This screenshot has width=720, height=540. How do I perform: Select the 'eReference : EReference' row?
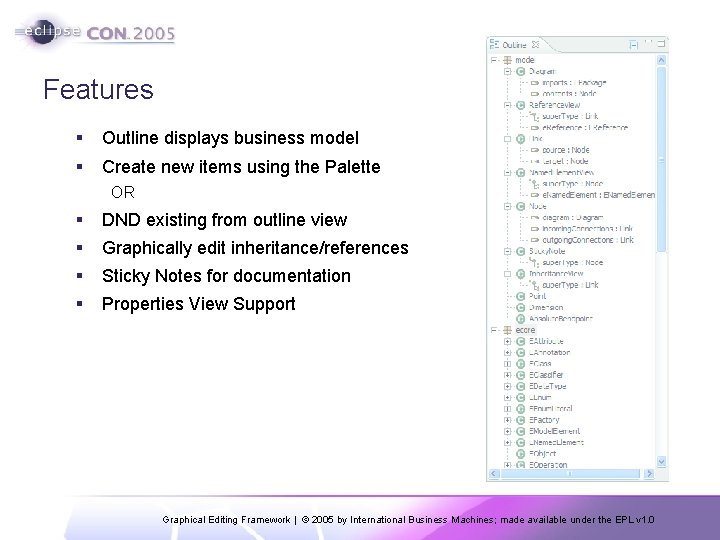579,128
